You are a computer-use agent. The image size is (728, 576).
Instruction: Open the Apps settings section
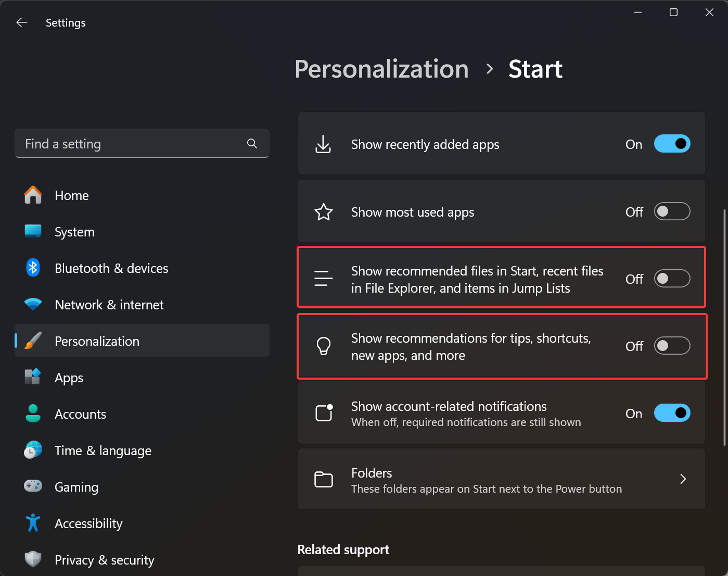point(142,378)
